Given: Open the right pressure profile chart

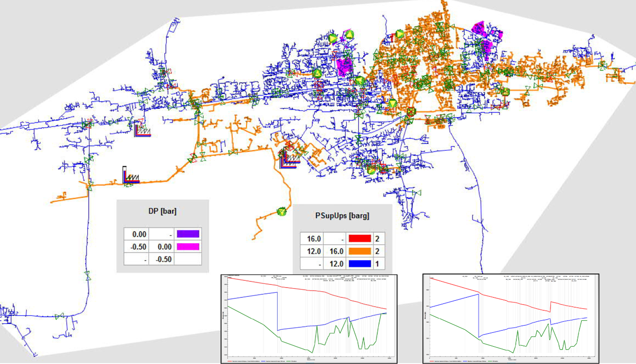Looking at the screenshot, I should coord(510,318).
